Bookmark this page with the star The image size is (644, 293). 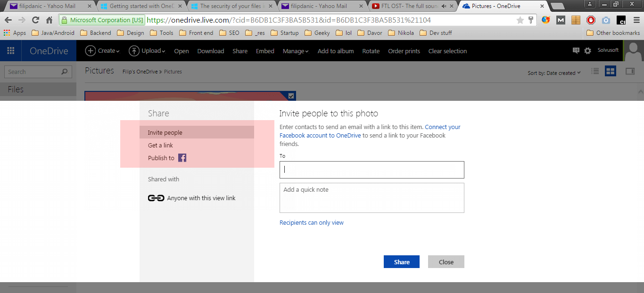pyautogui.click(x=520, y=20)
